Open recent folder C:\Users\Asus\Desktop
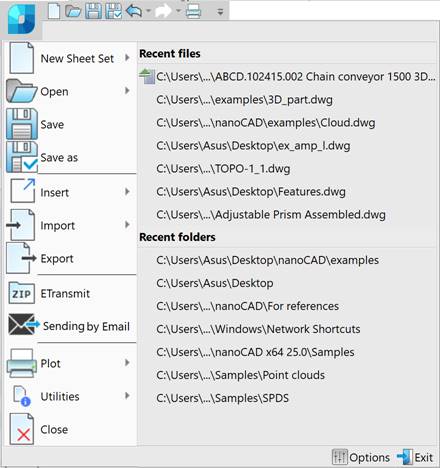Viewport: 440px width, 468px height. (x=215, y=283)
